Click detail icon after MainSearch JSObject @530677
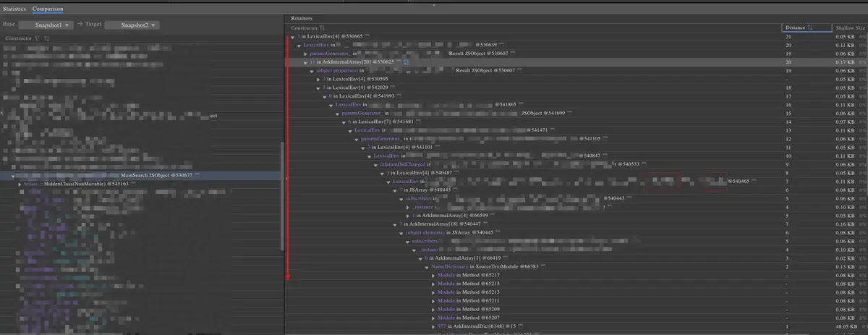The image size is (868, 335). [x=197, y=176]
